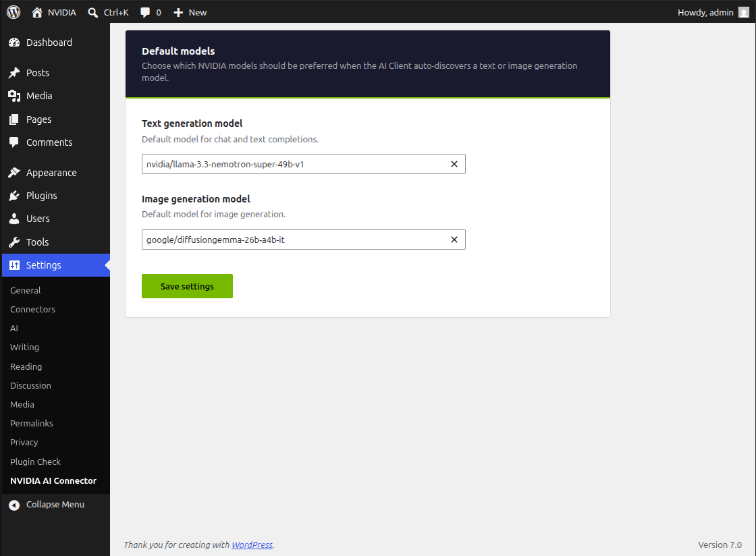
Task: Open Connectors settings submenu
Action: (33, 309)
